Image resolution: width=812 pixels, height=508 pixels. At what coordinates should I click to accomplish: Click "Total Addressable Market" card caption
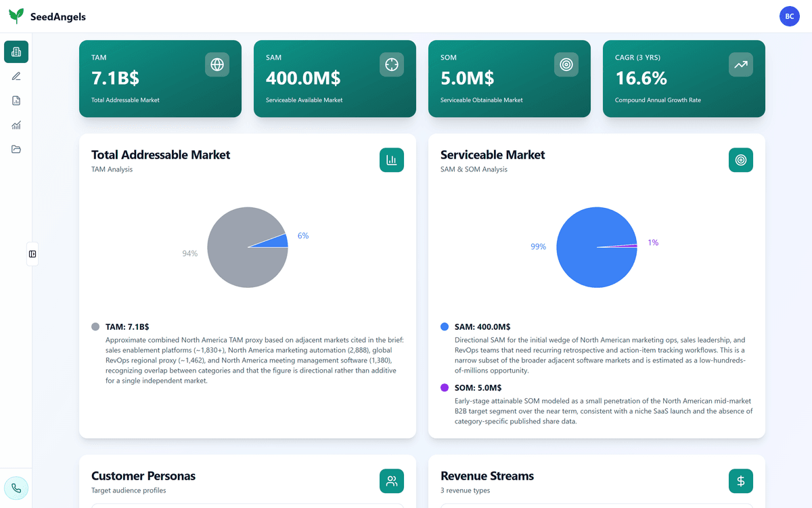tap(125, 100)
